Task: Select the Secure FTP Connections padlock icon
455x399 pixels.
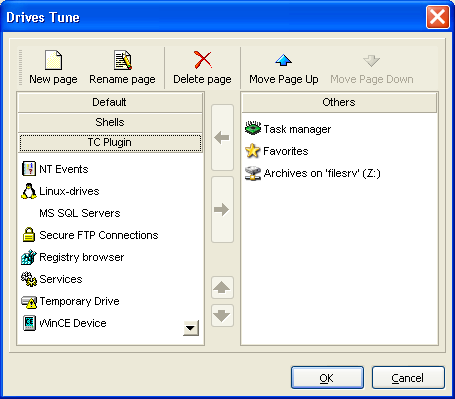Action: pos(29,235)
